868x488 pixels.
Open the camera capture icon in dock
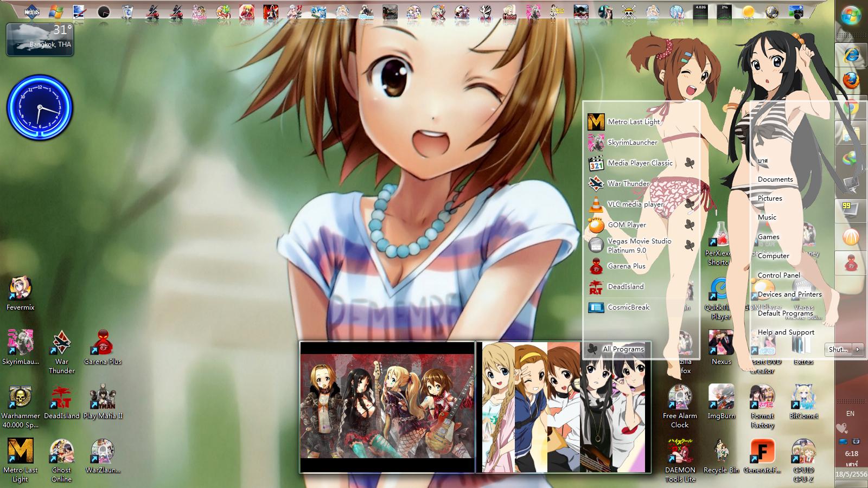click(x=796, y=12)
